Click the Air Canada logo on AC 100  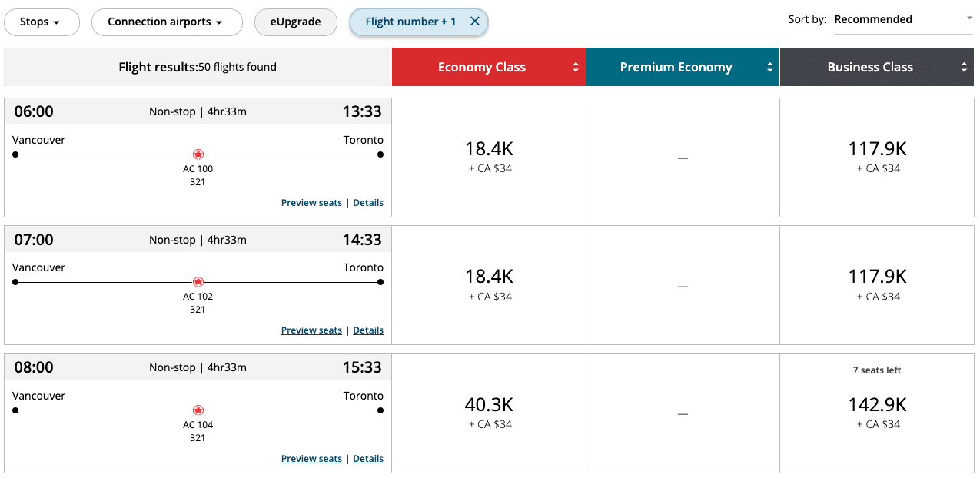click(198, 154)
